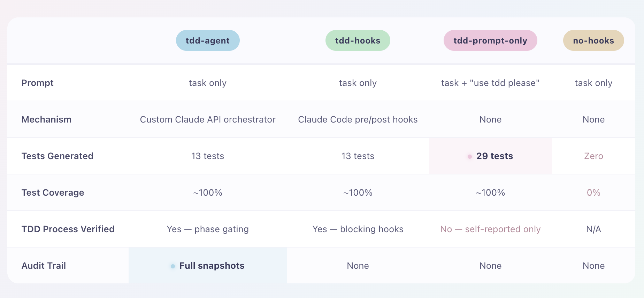Select the Audit Trail row label

click(x=44, y=266)
